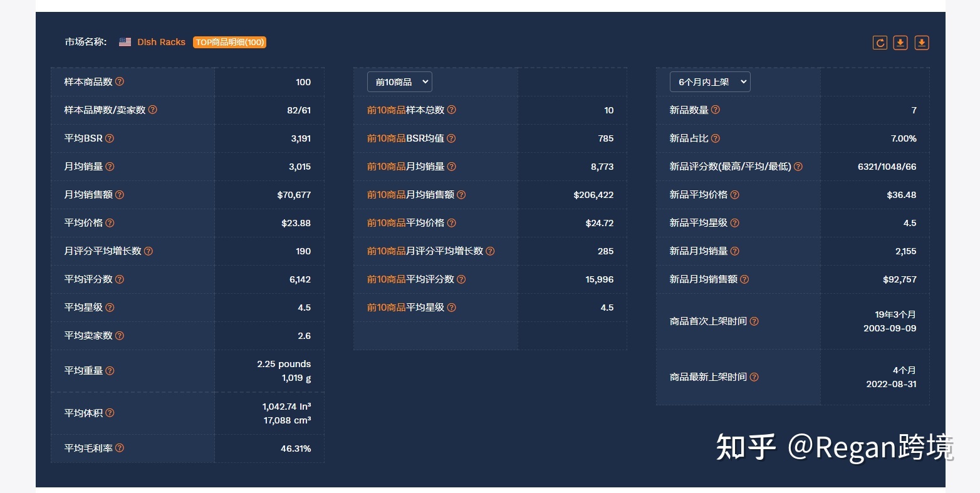The image size is (980, 493).
Task: Open help tooltip for 平均毛利率
Action: (x=120, y=448)
